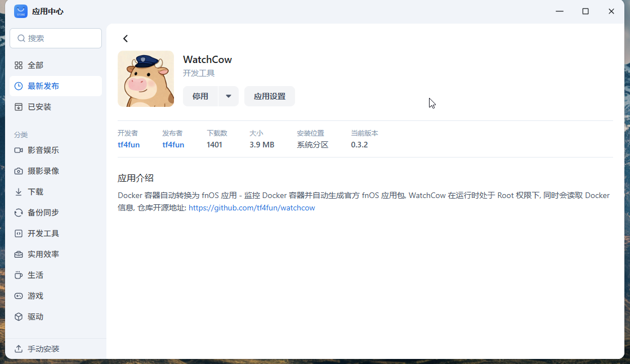Browse the 游戏 category
This screenshot has width=630, height=364.
tap(56, 296)
